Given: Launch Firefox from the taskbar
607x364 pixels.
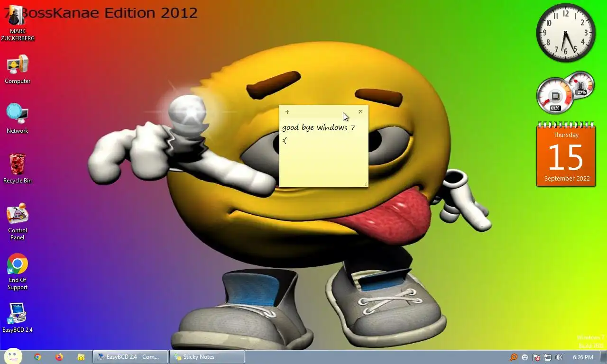Looking at the screenshot, I should pos(59,357).
